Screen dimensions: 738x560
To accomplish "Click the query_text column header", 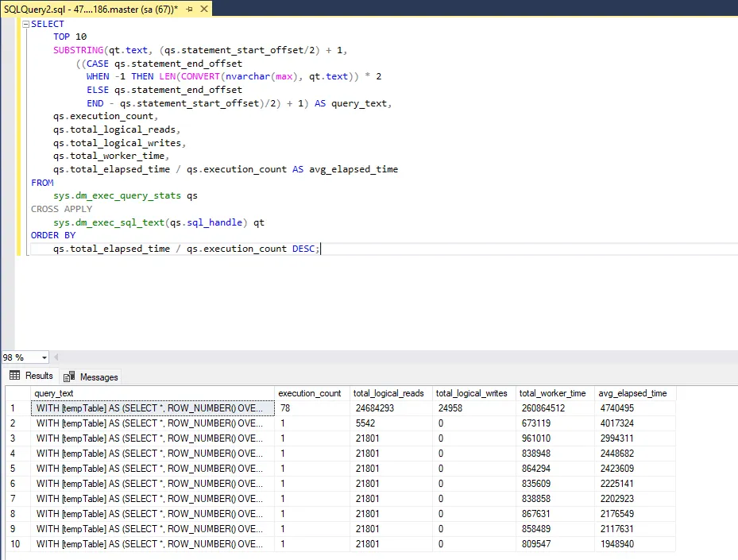I will (x=54, y=393).
